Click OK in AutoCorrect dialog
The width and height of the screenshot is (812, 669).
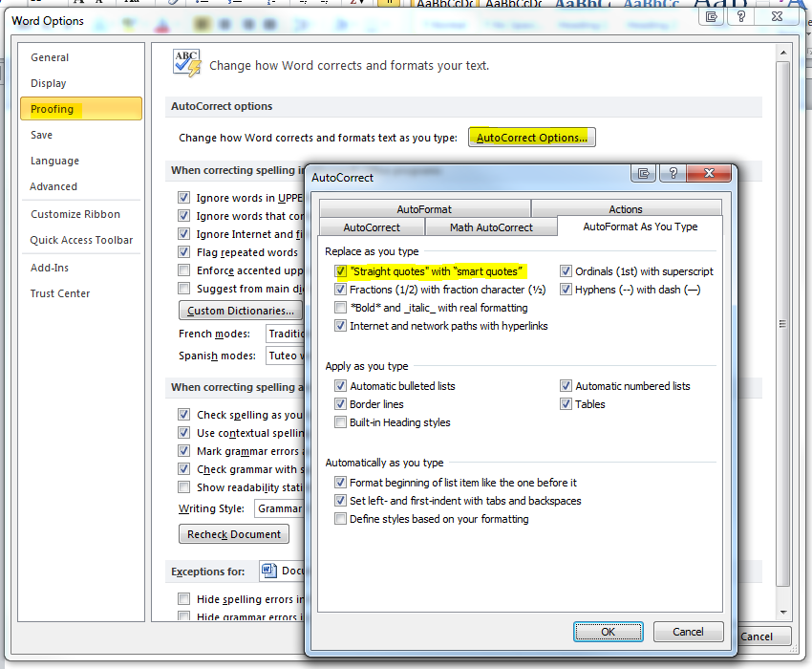pyautogui.click(x=608, y=632)
